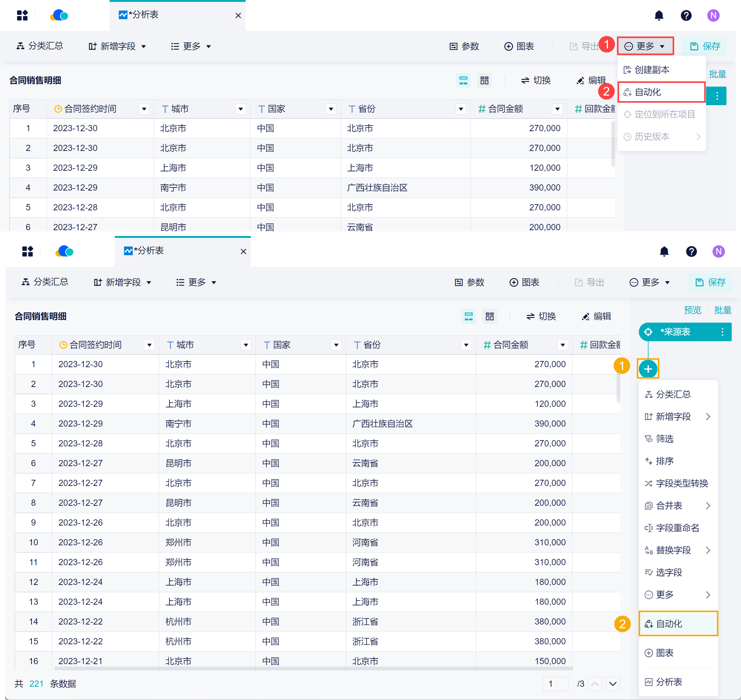
Task: Open the help question mark in the top header
Action: point(686,15)
